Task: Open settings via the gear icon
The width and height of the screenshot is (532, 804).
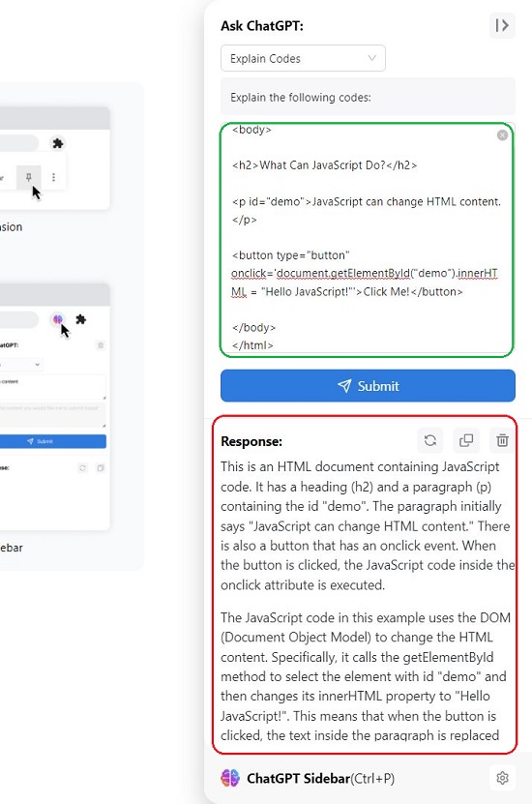Action: [x=502, y=778]
